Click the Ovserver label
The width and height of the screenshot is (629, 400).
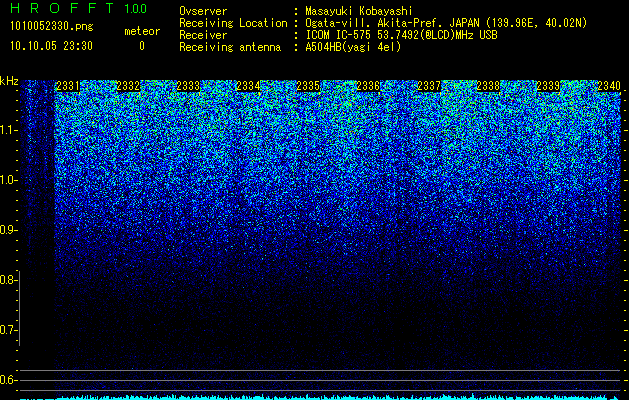[x=203, y=12]
